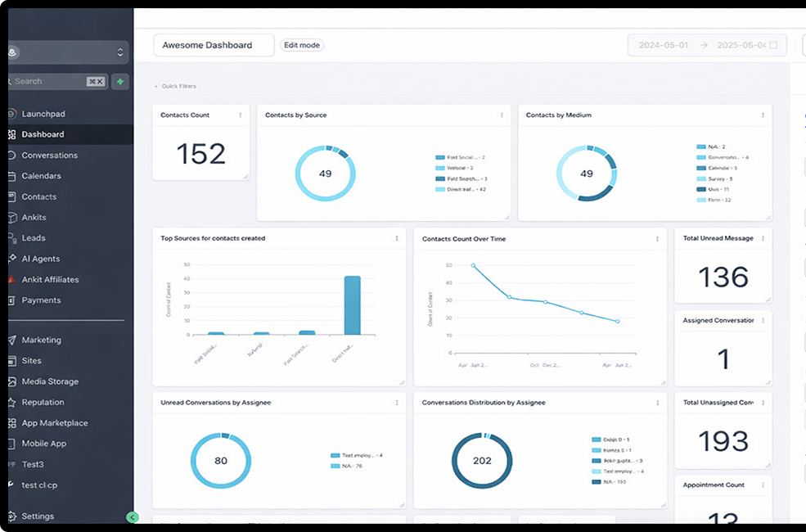The image size is (806, 532).
Task: Open three-dot menu on Contacts by Medium
Action: (763, 115)
